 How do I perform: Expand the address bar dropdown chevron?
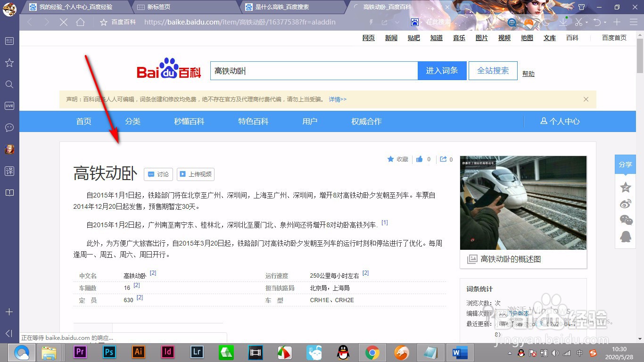click(397, 22)
